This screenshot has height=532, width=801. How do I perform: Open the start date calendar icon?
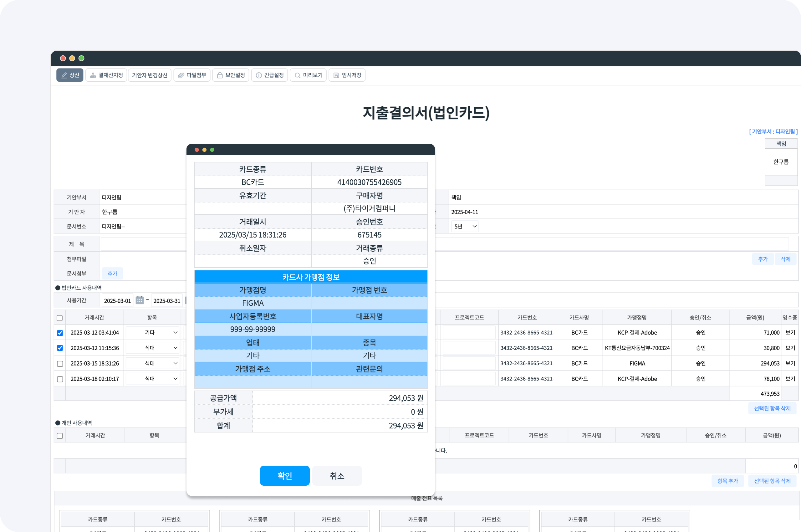[140, 300]
